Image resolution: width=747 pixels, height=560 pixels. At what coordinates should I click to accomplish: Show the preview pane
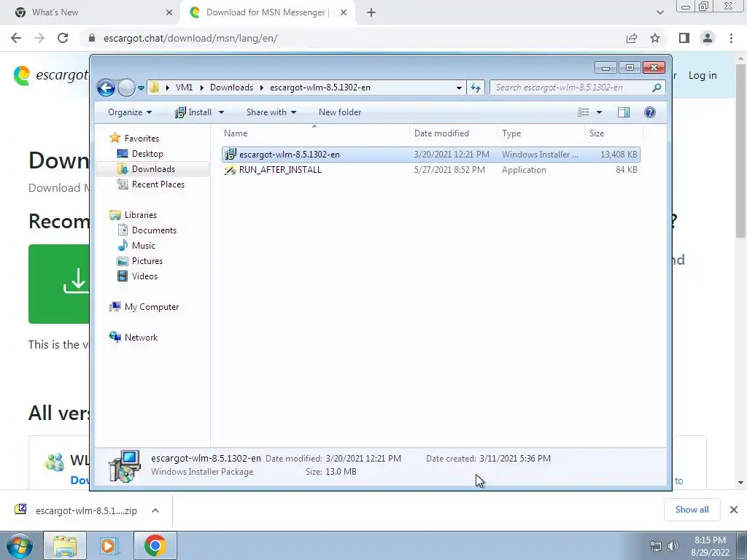623,112
